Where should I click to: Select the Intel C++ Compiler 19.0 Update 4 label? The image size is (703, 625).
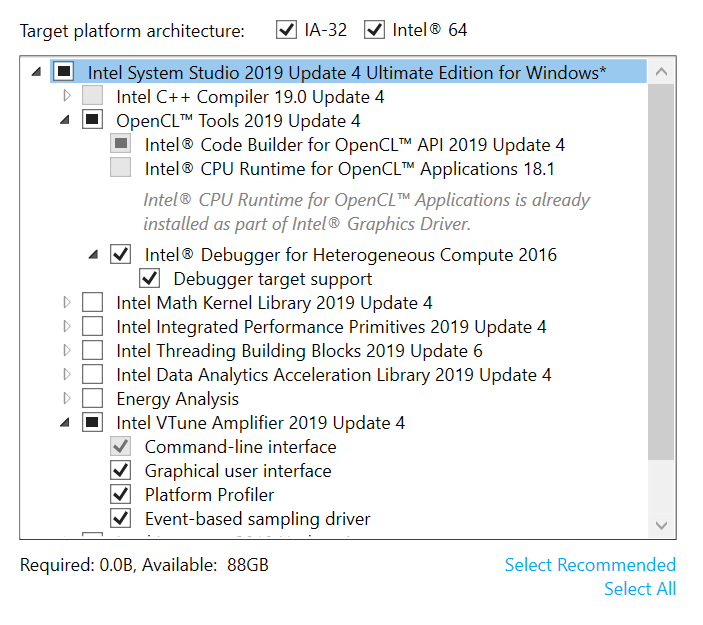point(250,97)
